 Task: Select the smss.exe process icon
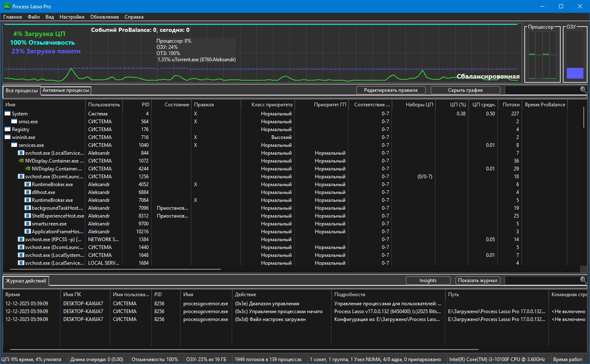coord(14,122)
